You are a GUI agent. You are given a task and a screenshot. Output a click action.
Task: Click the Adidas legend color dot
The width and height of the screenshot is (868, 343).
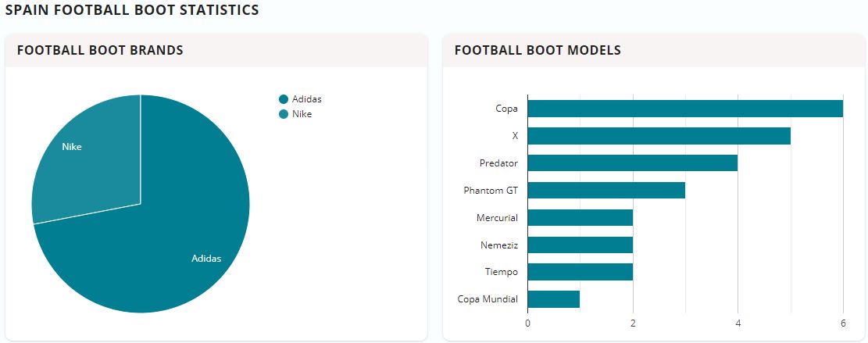point(284,99)
